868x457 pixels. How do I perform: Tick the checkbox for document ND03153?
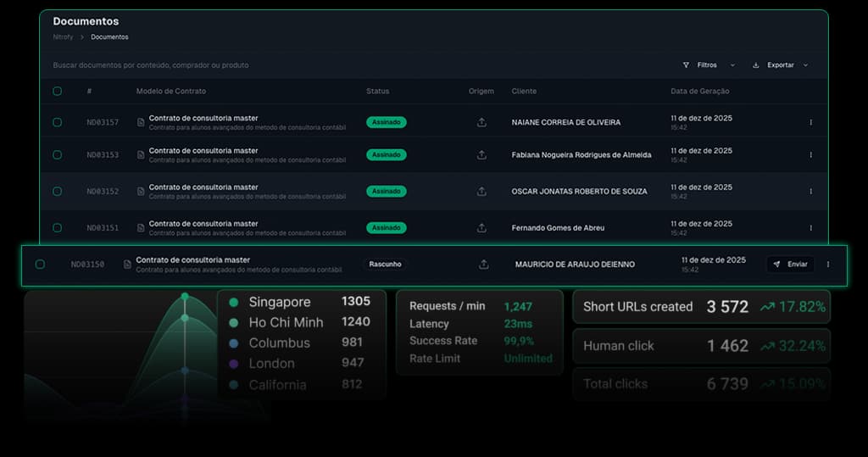point(57,155)
